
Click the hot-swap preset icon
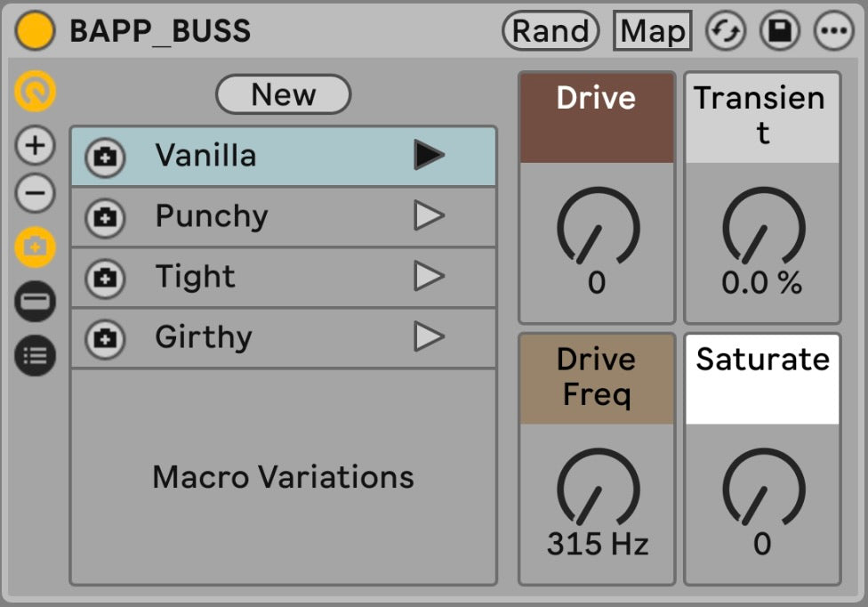(x=725, y=31)
